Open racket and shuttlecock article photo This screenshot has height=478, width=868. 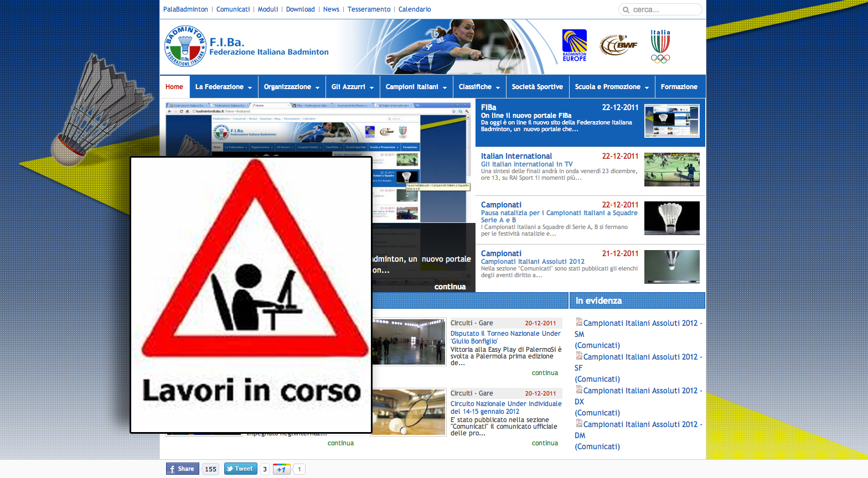(409, 412)
